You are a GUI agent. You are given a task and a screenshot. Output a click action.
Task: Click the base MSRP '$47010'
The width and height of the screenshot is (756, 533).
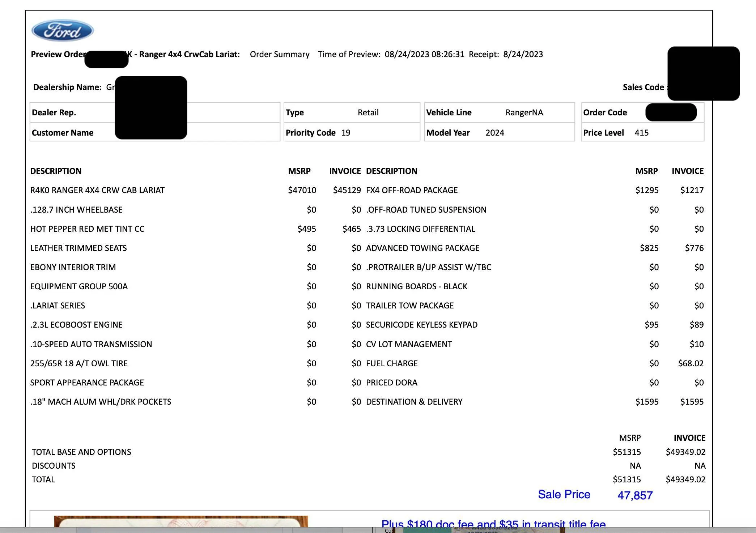pyautogui.click(x=302, y=190)
